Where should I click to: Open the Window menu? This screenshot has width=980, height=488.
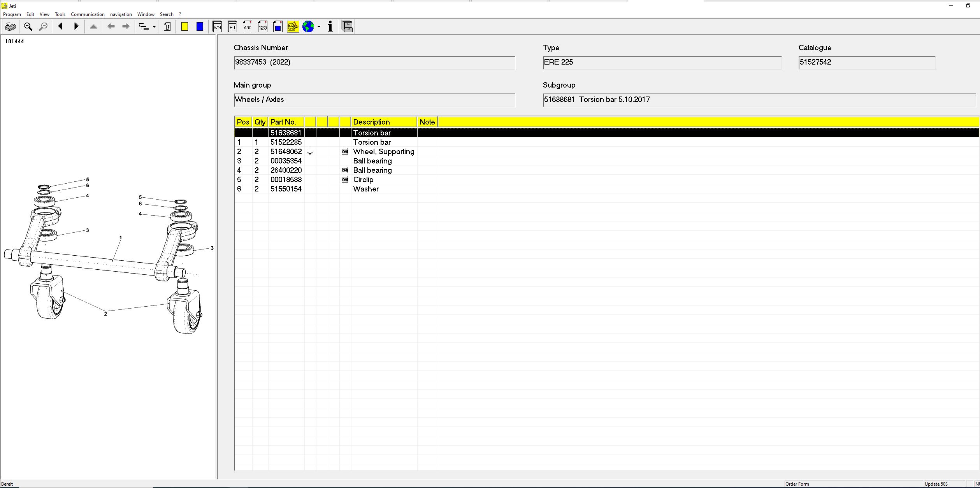tap(146, 14)
